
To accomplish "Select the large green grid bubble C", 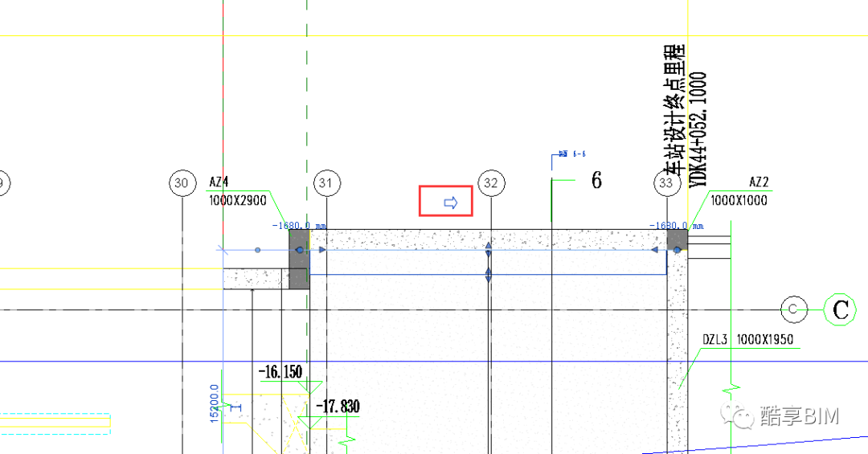I will point(840,309).
